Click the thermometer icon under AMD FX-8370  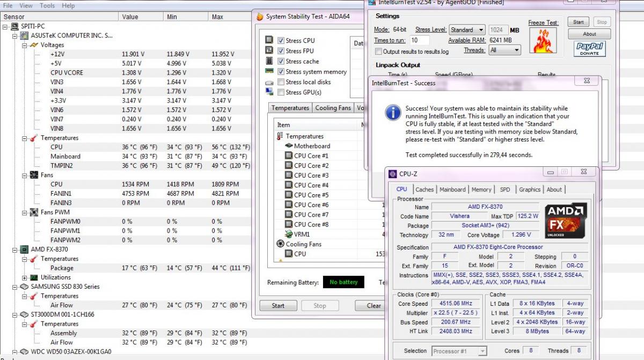[x=34, y=259]
